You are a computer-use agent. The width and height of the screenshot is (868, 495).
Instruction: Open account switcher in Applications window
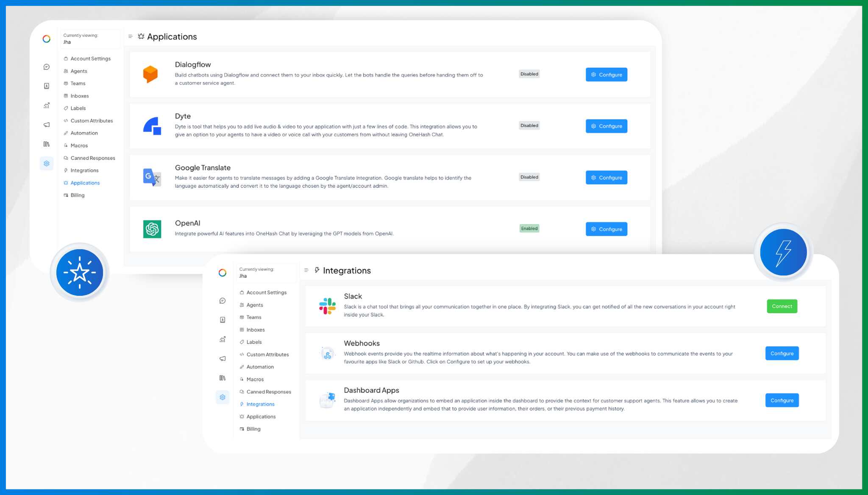[x=90, y=39]
